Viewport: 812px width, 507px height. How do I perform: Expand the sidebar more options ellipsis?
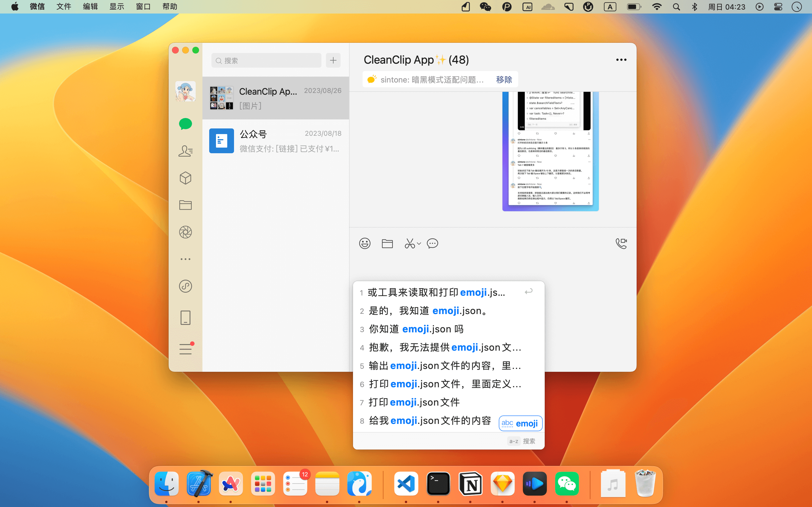[x=185, y=259]
